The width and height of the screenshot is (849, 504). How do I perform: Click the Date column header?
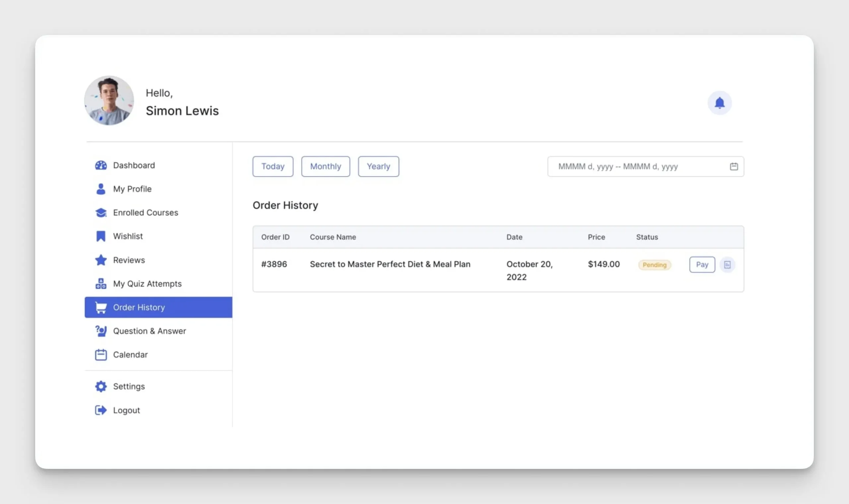(515, 237)
